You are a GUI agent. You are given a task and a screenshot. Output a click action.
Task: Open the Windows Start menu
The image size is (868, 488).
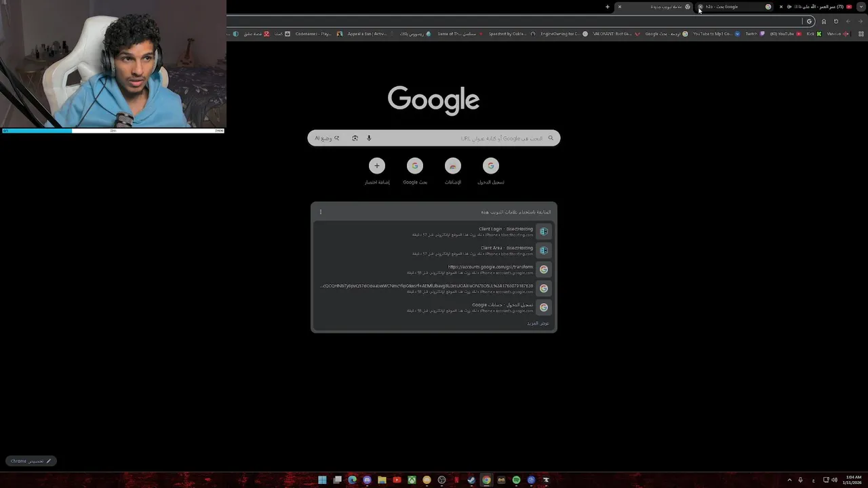(322, 480)
